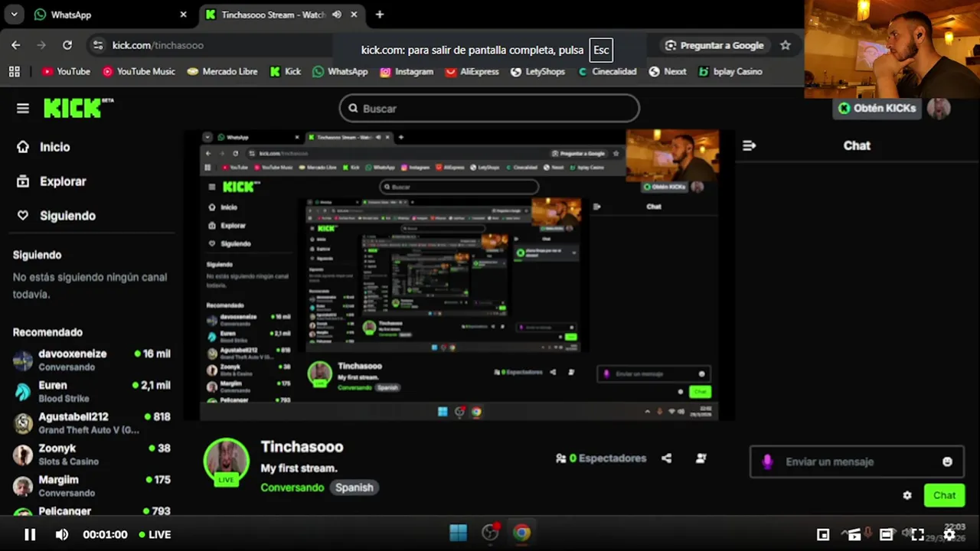
Task: Open the Chrome tab search dropdown
Action: (x=14, y=15)
